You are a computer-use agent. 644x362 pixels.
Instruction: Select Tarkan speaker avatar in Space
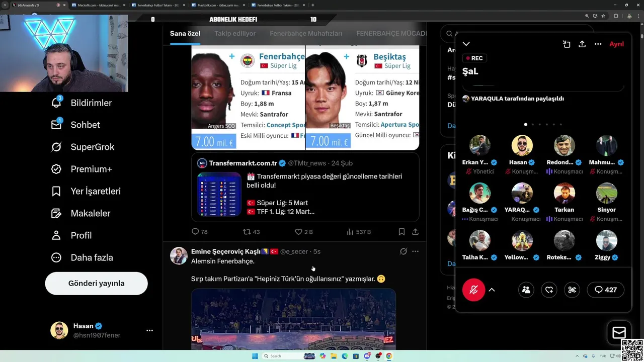click(x=565, y=193)
